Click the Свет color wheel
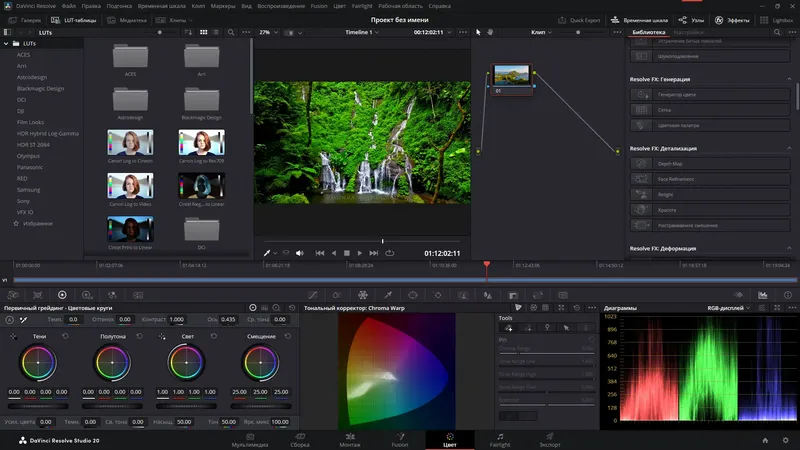 (x=187, y=362)
